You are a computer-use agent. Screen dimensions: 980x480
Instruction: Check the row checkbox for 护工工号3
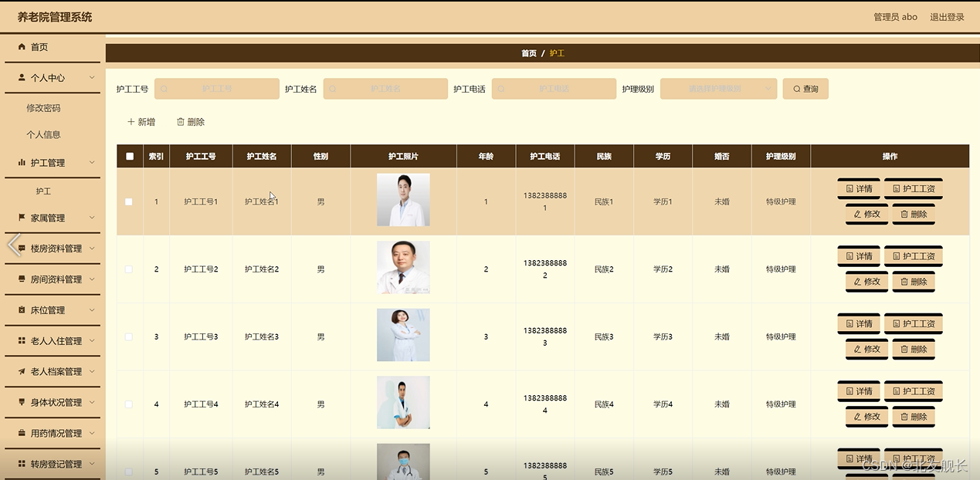(129, 336)
